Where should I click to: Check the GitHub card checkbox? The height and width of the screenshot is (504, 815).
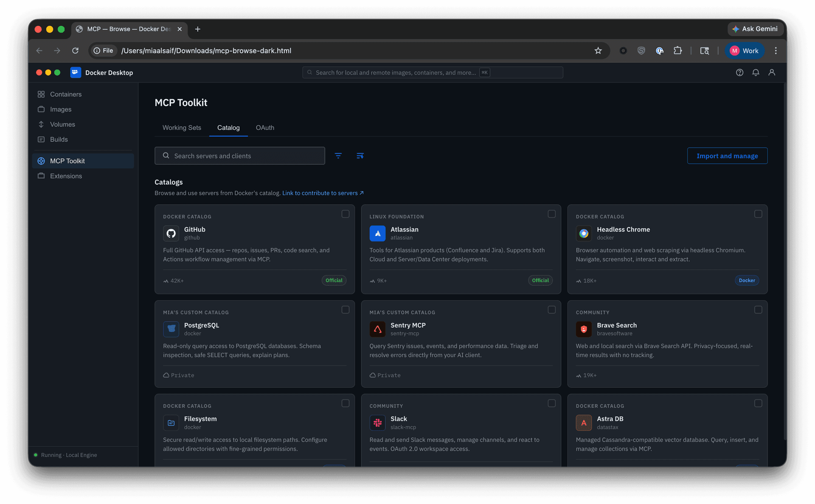[346, 214]
